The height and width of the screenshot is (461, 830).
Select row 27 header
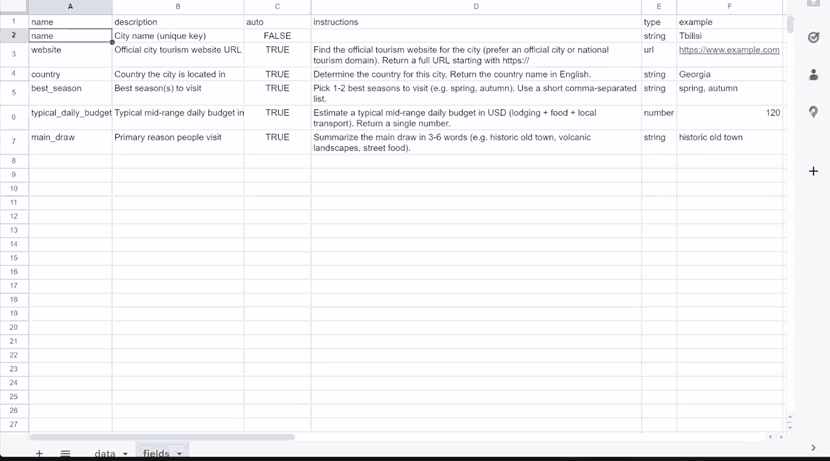14,424
